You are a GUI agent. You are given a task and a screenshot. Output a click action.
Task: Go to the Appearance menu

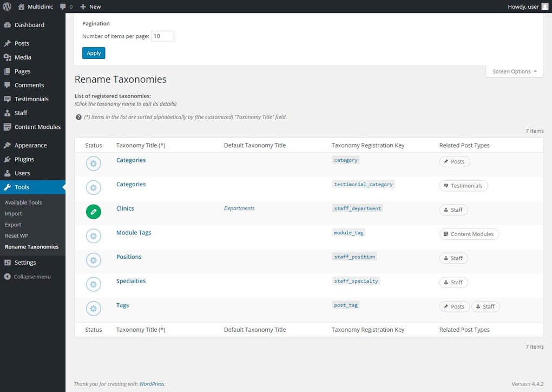30,145
